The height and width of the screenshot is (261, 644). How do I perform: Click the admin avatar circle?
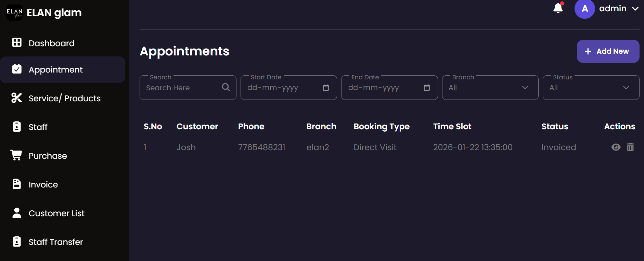pyautogui.click(x=584, y=9)
